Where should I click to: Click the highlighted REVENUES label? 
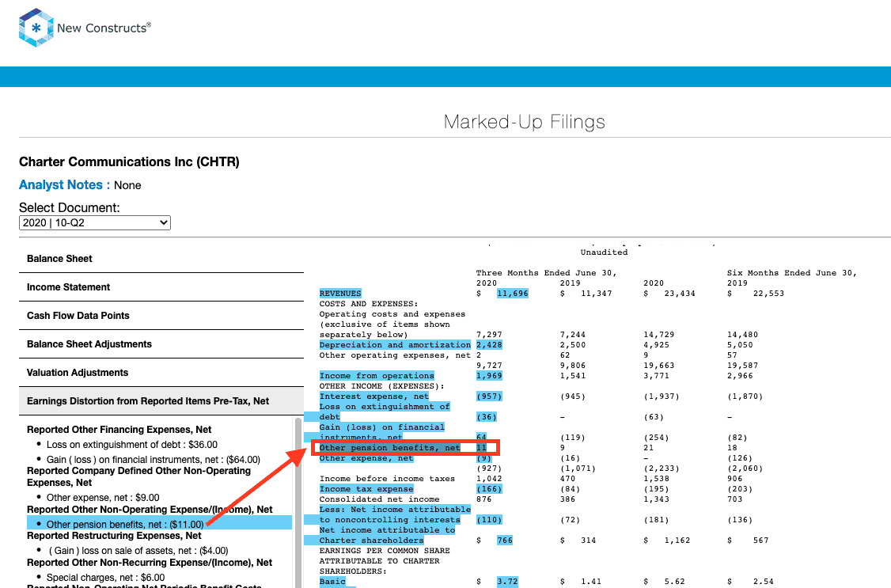tap(340, 293)
